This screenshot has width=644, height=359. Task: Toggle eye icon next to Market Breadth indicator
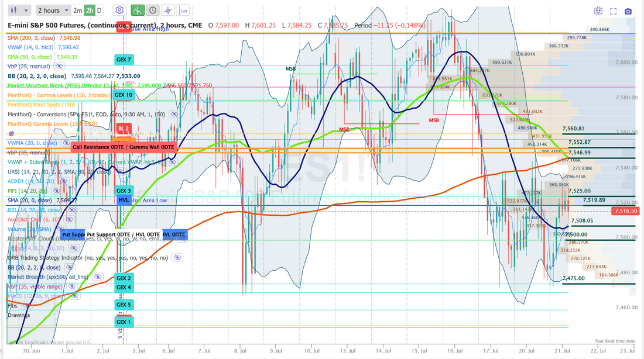tap(97, 277)
